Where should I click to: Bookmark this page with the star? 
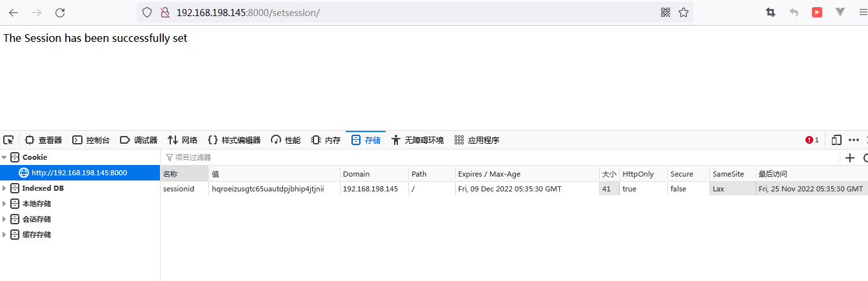[x=684, y=12]
